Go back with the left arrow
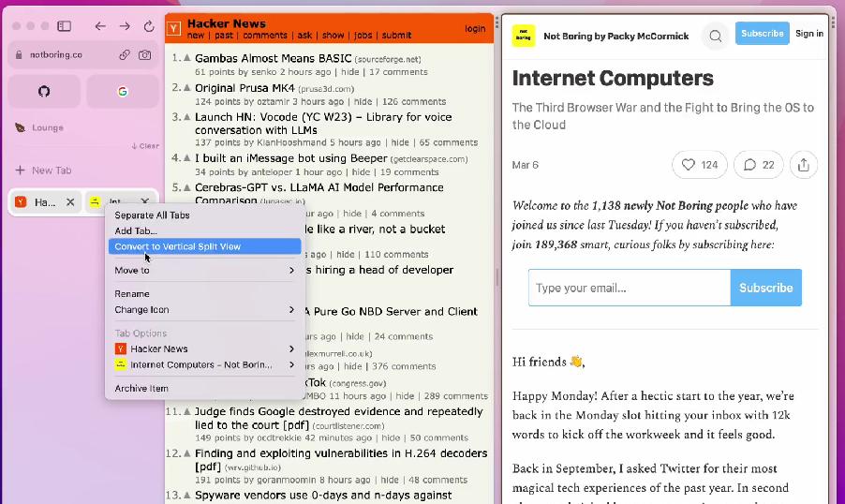Image resolution: width=845 pixels, height=504 pixels. pos(100,26)
